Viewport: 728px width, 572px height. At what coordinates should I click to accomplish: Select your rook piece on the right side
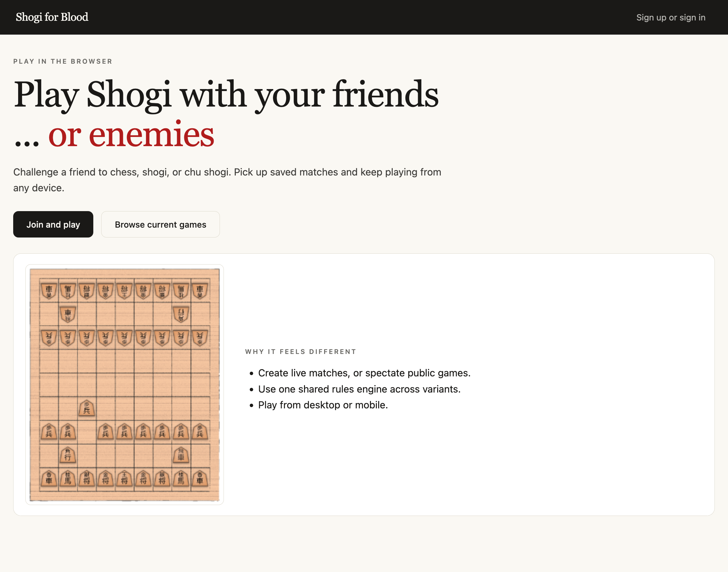[181, 456]
